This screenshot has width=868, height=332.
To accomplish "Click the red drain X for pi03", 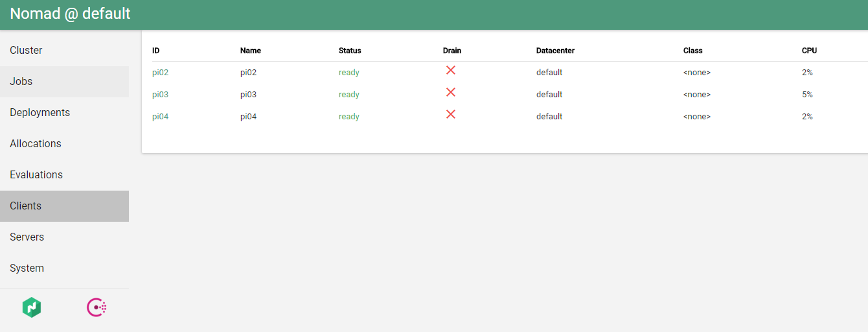I will (x=451, y=92).
